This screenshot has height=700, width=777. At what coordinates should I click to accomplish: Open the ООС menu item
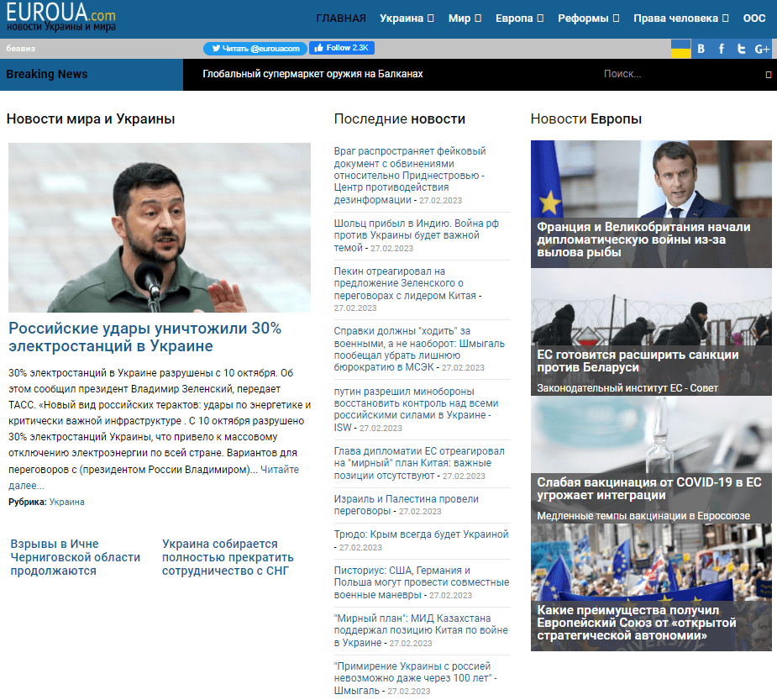point(754,18)
